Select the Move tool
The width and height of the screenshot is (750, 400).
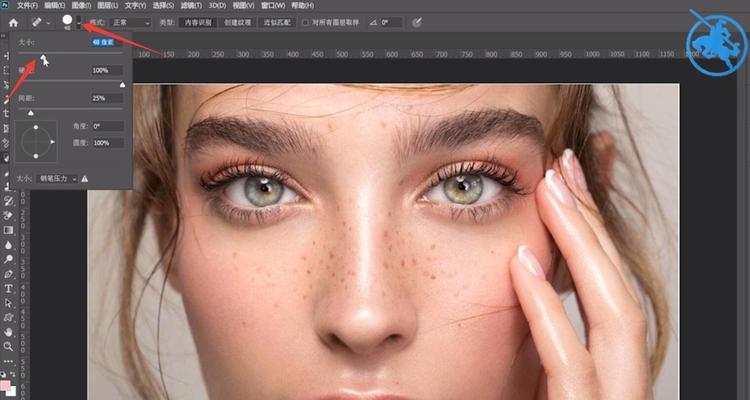(x=7, y=56)
